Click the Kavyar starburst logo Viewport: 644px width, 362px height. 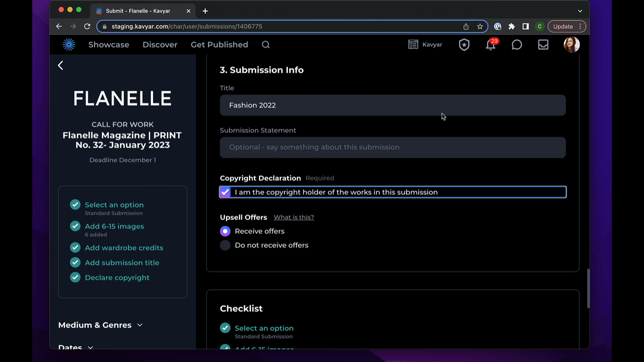[69, 45]
